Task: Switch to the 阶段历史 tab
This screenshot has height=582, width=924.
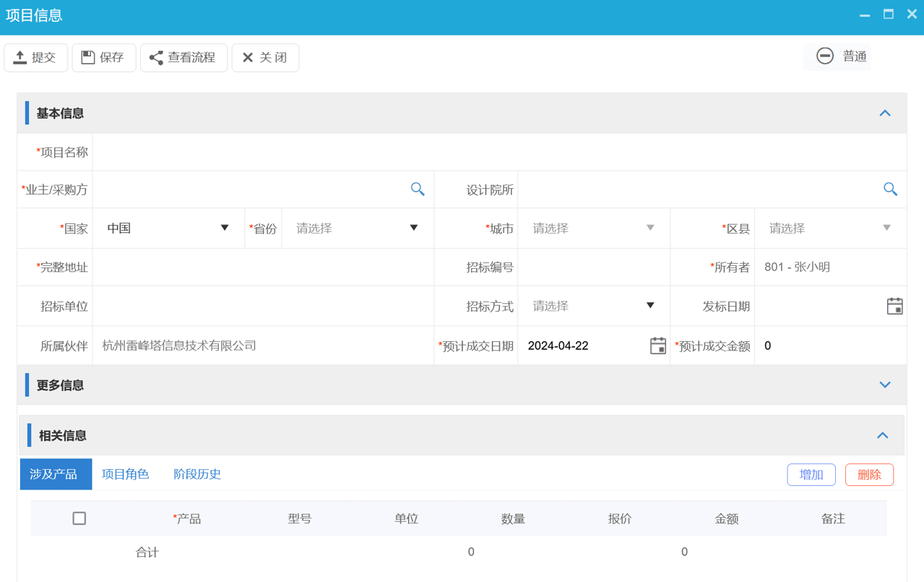Action: pos(196,474)
